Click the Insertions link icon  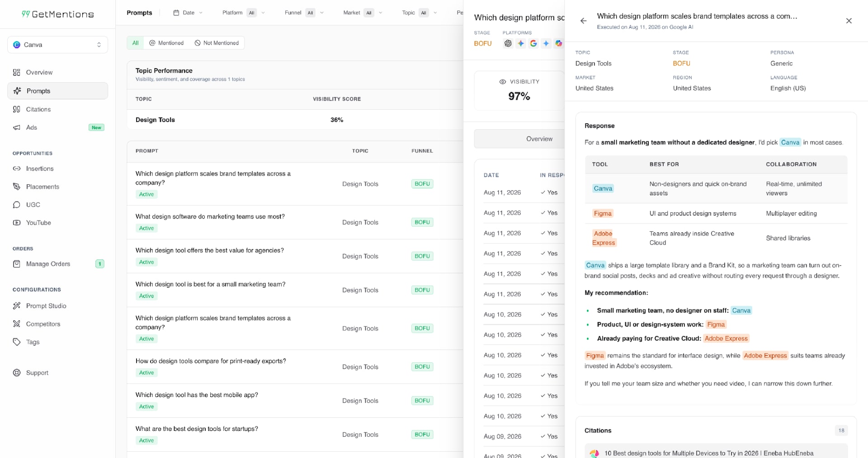click(x=17, y=168)
